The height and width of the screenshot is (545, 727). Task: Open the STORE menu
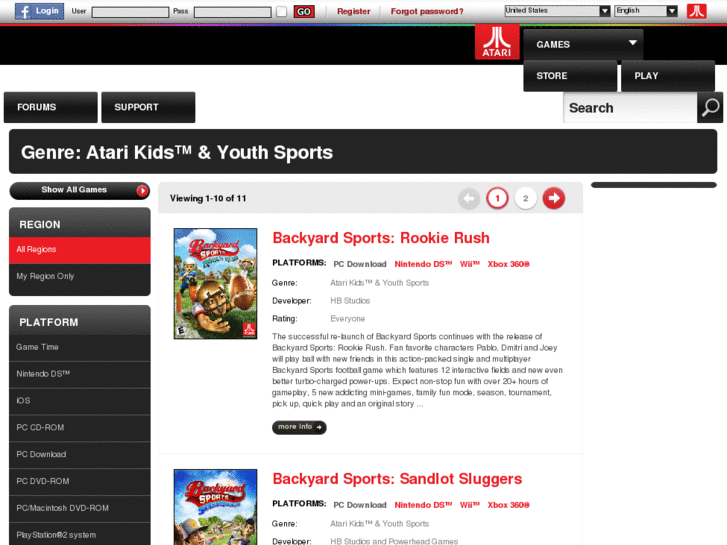(570, 76)
